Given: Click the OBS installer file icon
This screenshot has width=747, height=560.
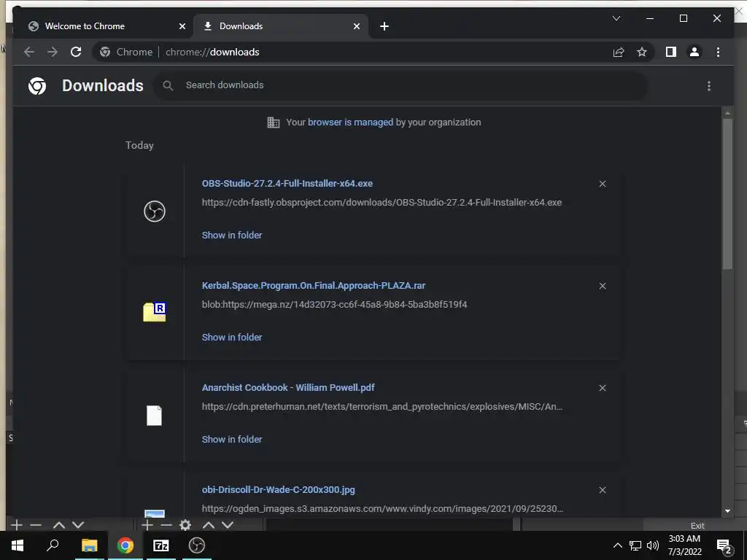Looking at the screenshot, I should 155,211.
